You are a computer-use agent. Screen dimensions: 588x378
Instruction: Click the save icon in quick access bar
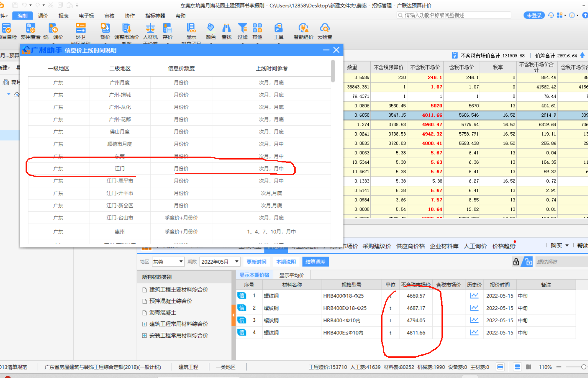[x=15, y=5]
